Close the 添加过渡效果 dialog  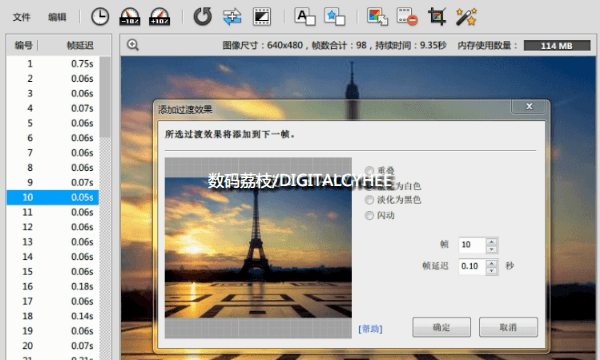point(529,106)
